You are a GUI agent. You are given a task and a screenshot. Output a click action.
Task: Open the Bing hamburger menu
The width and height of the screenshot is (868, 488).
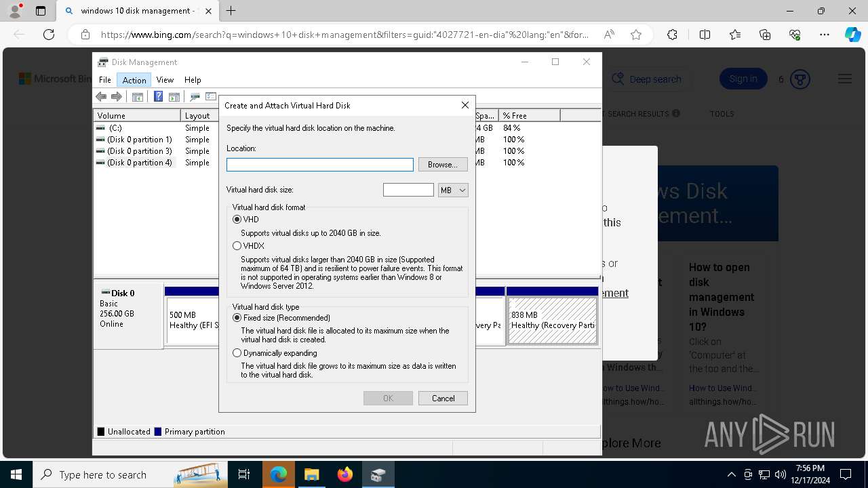pos(845,79)
